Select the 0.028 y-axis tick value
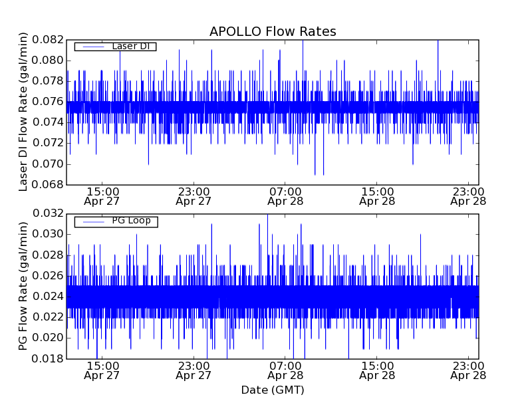Image resolution: width=532 pixels, height=399 pixels. tap(48, 255)
